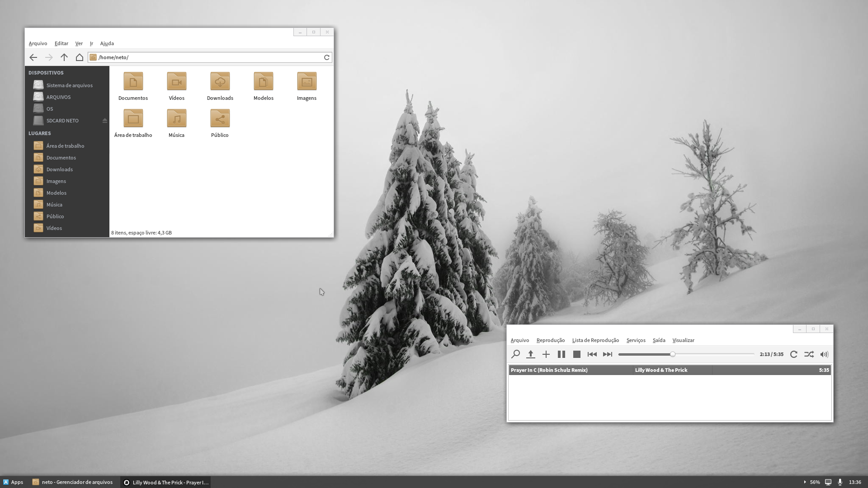868x488 pixels.
Task: Stop playback in the music player
Action: [x=577, y=354]
